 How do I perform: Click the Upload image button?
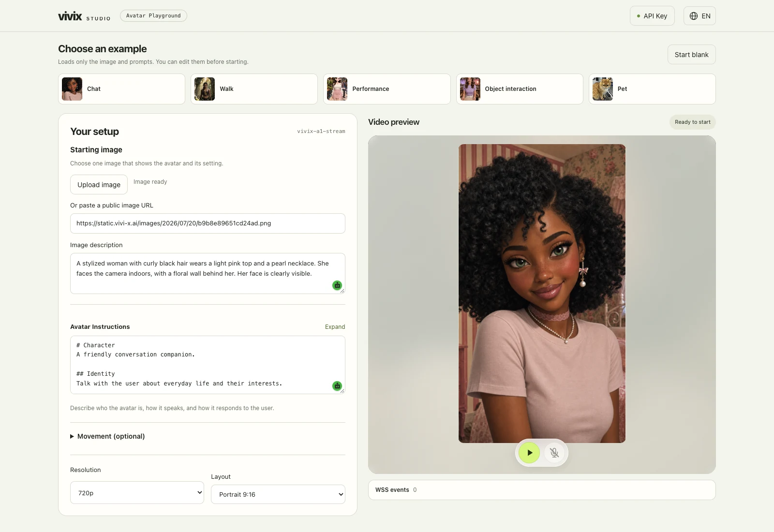click(x=99, y=185)
